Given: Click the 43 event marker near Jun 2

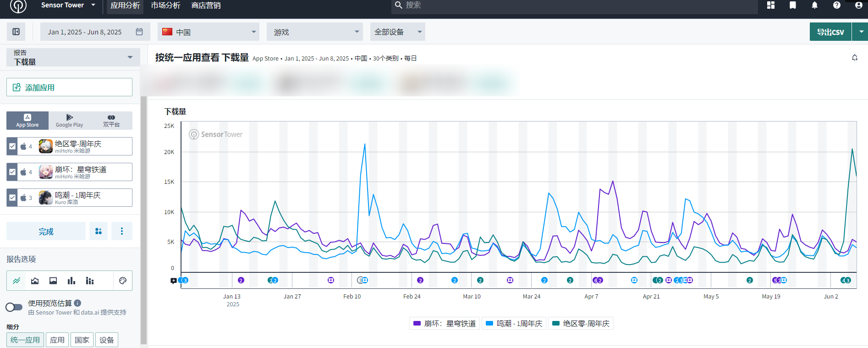Looking at the screenshot, I should [x=846, y=280].
